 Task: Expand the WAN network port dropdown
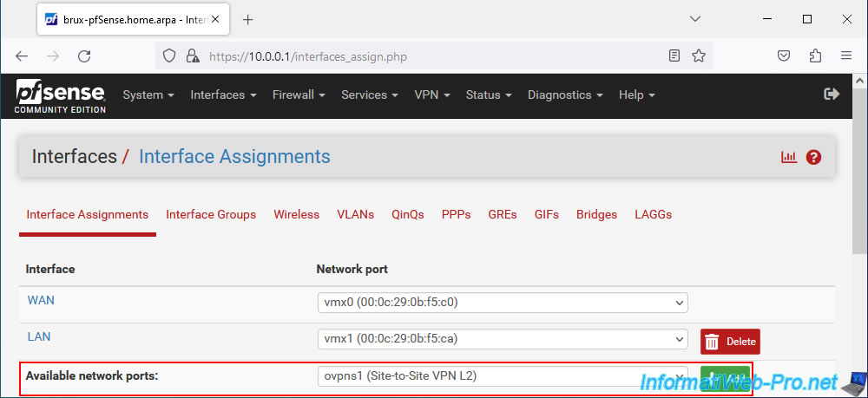[x=503, y=303]
